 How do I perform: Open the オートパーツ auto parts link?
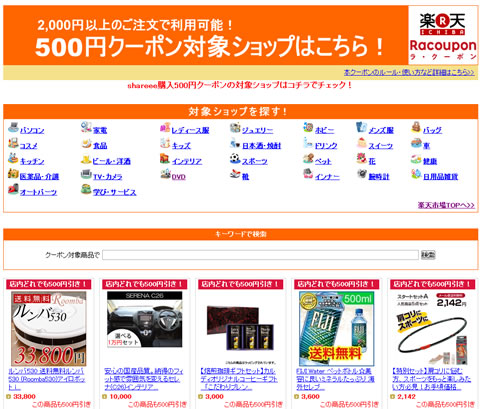click(x=38, y=192)
